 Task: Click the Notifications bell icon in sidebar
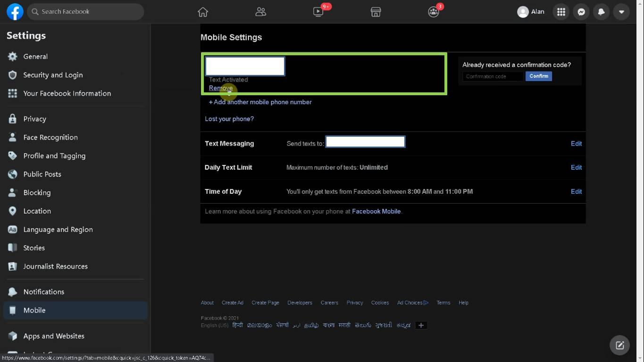tap(13, 292)
